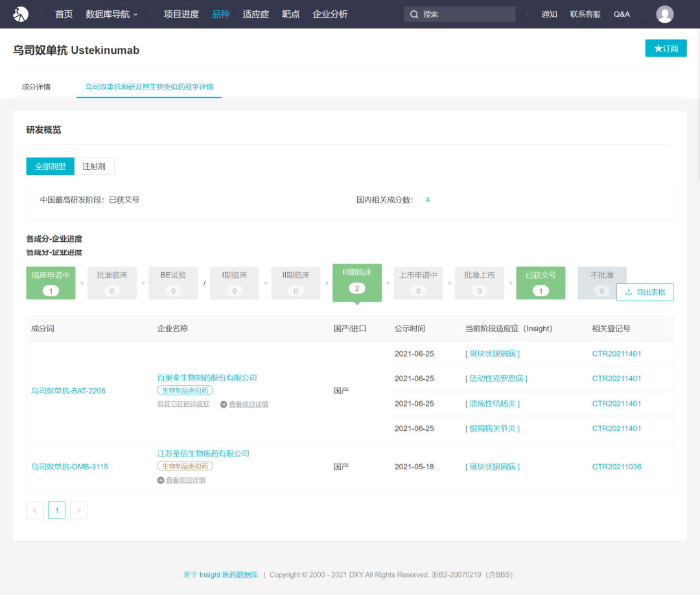Click 公示时间 column header

410,329
